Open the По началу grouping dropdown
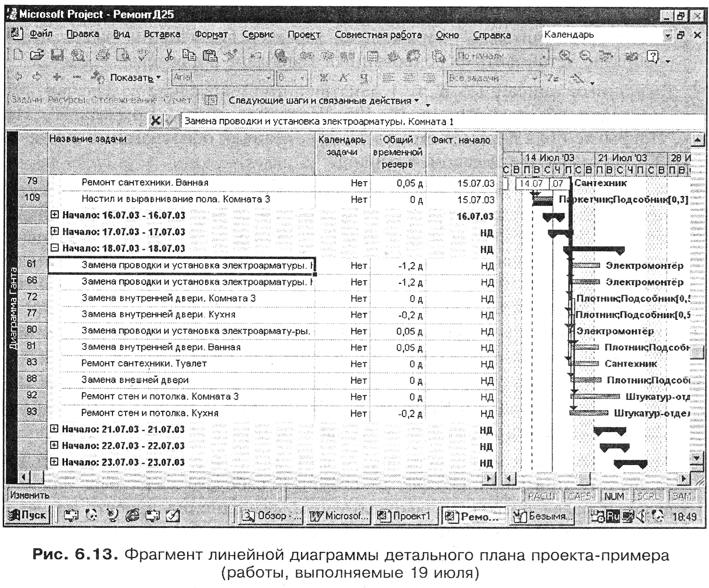The width and height of the screenshot is (709, 588). pos(545,56)
